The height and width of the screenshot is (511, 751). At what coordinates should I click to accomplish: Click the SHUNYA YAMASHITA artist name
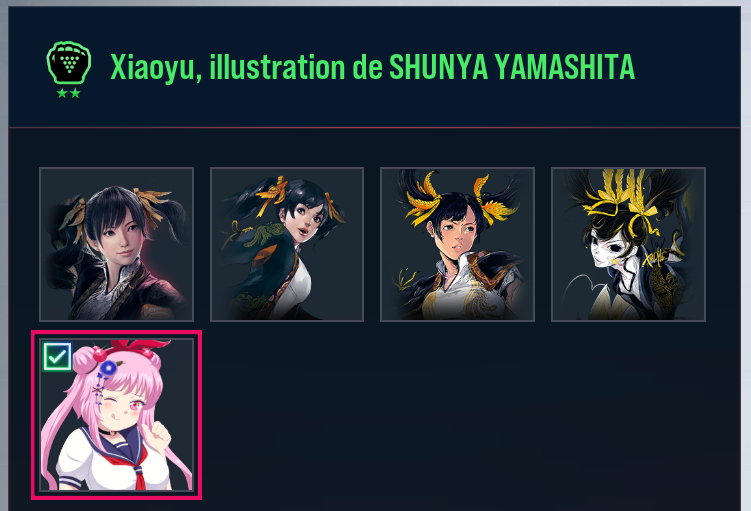point(512,67)
